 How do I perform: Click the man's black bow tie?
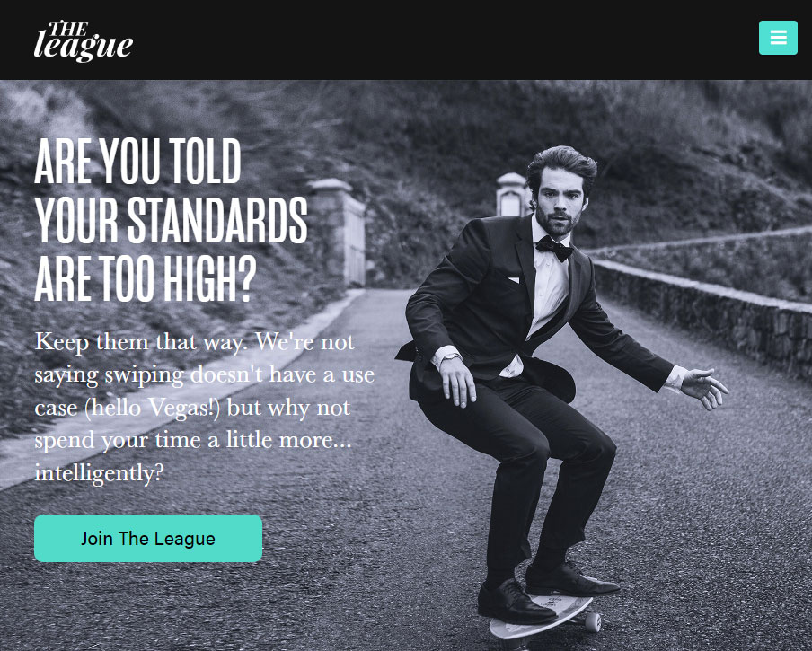pos(554,248)
